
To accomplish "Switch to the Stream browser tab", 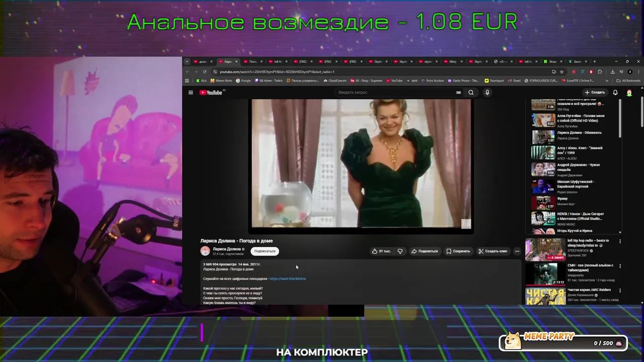I will pos(553,61).
